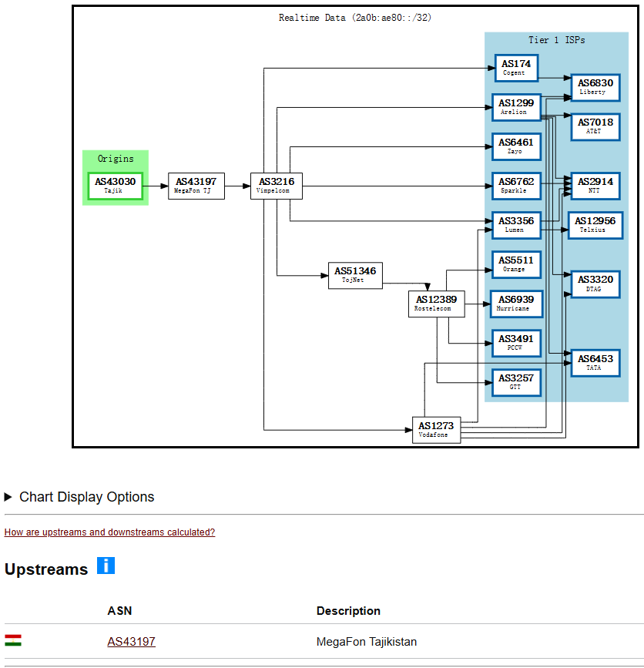Select the AS43197 MegaFon TJ graph node

pyautogui.click(x=196, y=186)
